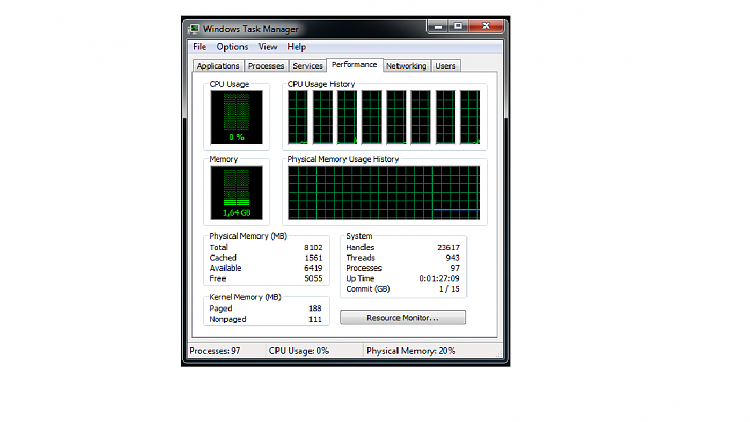This screenshot has width=750, height=422.
Task: Click the Resource Monitor button
Action: pyautogui.click(x=403, y=318)
